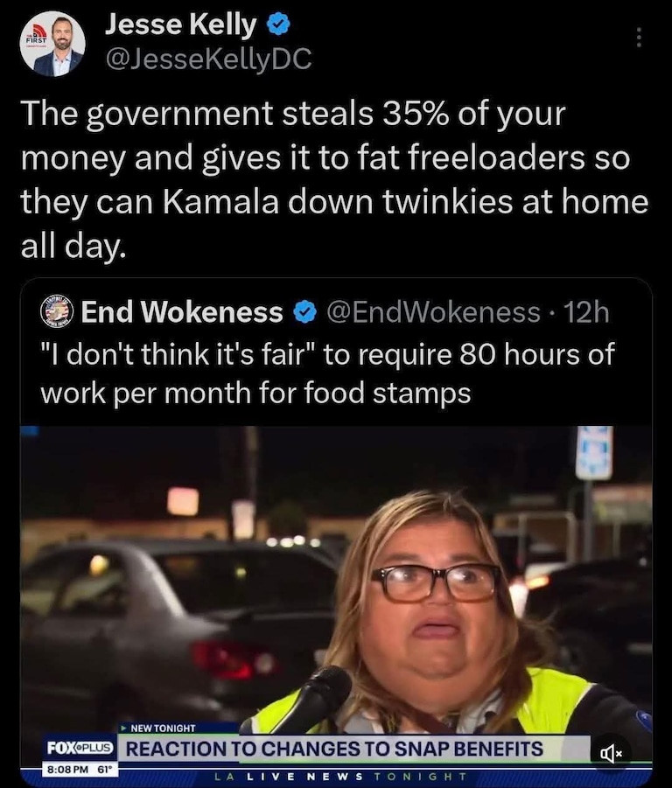Click the 8:08 PM time stamp overlay
The image size is (672, 788).
tap(67, 770)
